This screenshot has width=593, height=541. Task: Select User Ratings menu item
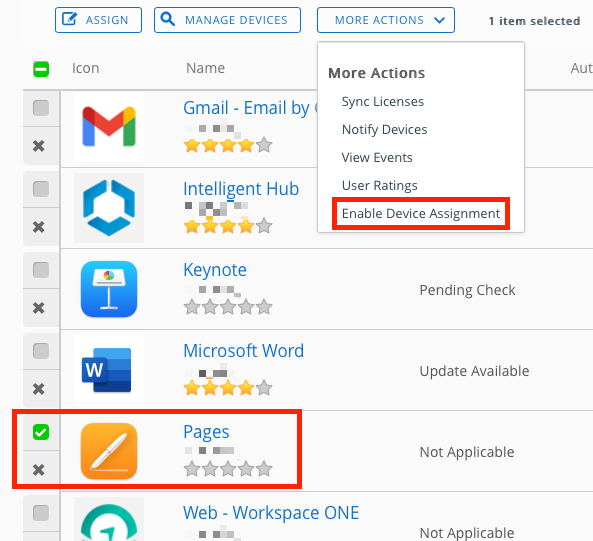click(x=380, y=185)
